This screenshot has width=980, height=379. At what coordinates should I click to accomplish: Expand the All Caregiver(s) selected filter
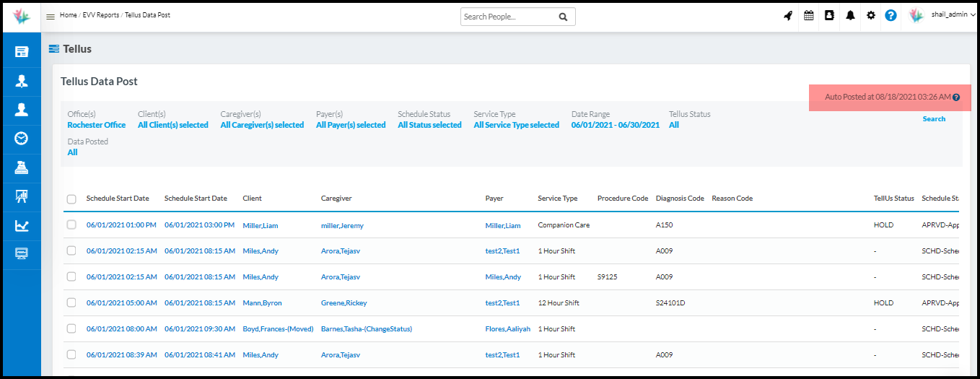[x=262, y=126]
